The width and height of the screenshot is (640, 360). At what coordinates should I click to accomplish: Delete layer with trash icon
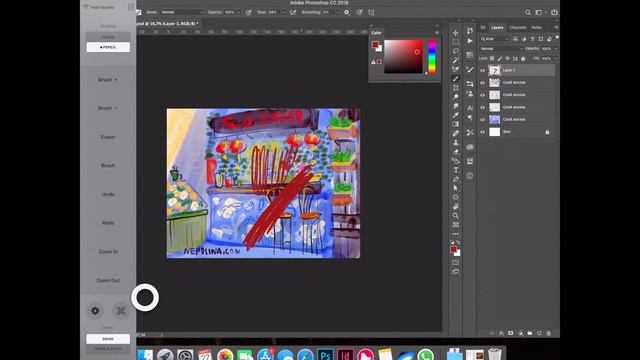tap(549, 333)
